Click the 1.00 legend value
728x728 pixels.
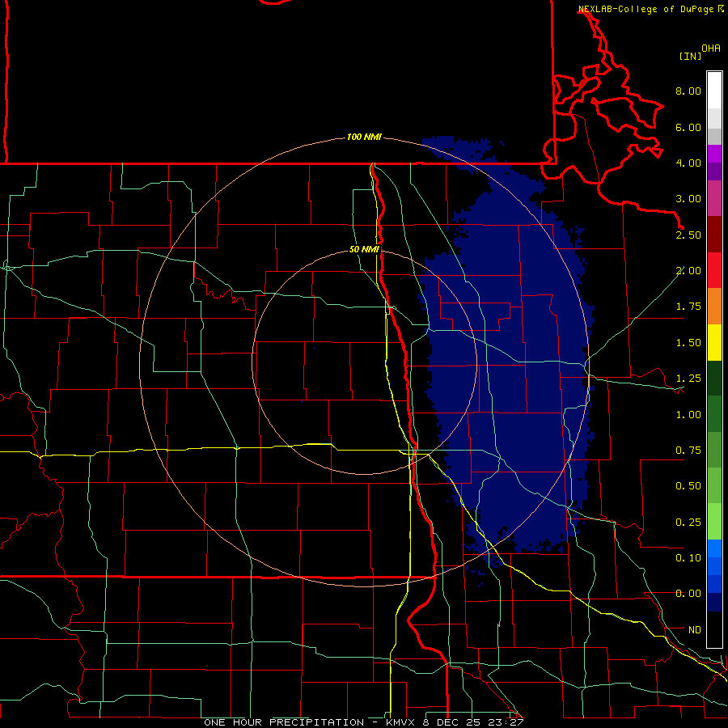[688, 415]
